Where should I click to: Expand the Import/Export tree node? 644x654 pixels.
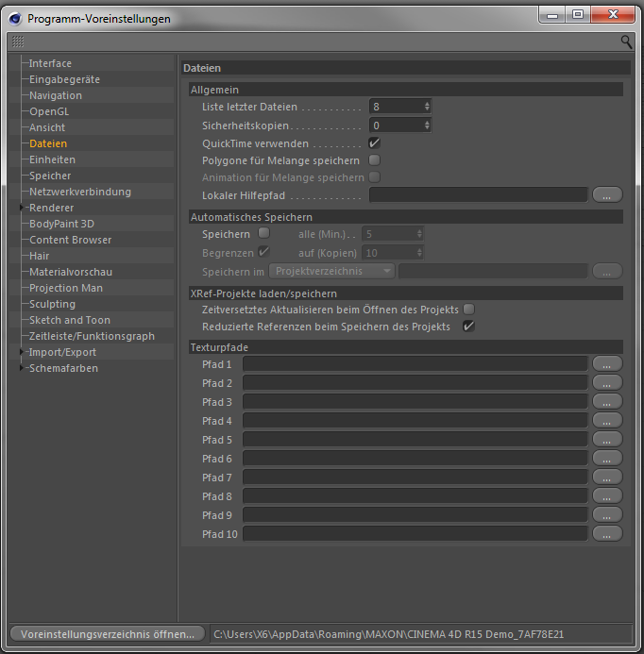(22, 352)
